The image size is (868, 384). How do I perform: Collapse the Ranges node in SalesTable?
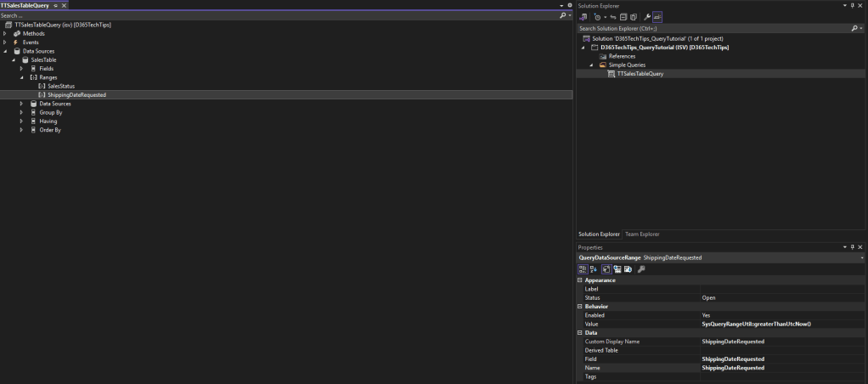coord(22,77)
